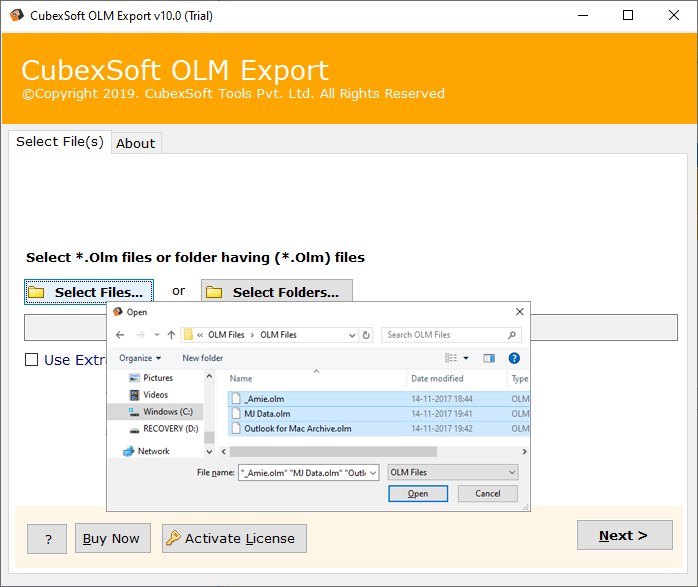Expand the view options dropdown arrow
Screen dimensions: 698x587
pyautogui.click(x=466, y=358)
